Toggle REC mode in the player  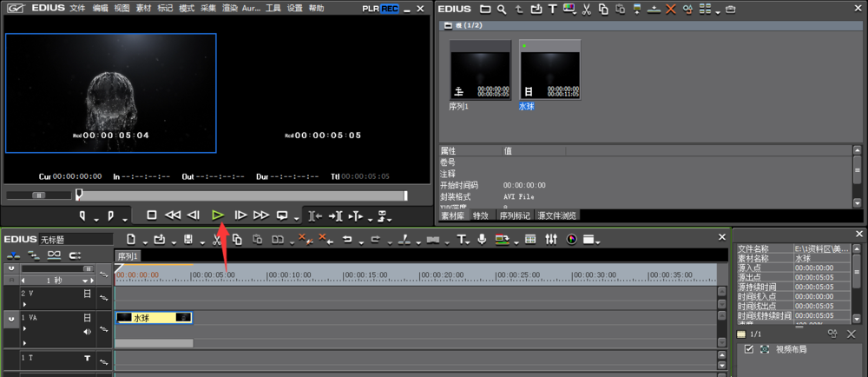[391, 9]
